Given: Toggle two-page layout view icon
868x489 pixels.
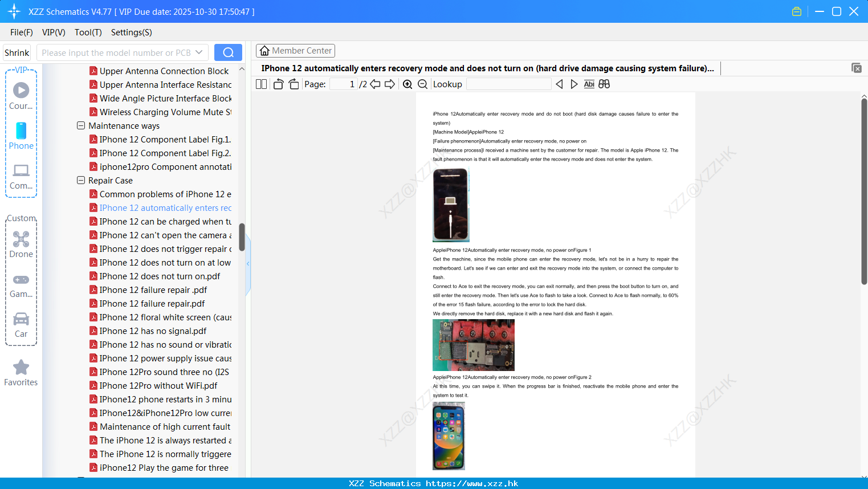Looking at the screenshot, I should coord(262,84).
